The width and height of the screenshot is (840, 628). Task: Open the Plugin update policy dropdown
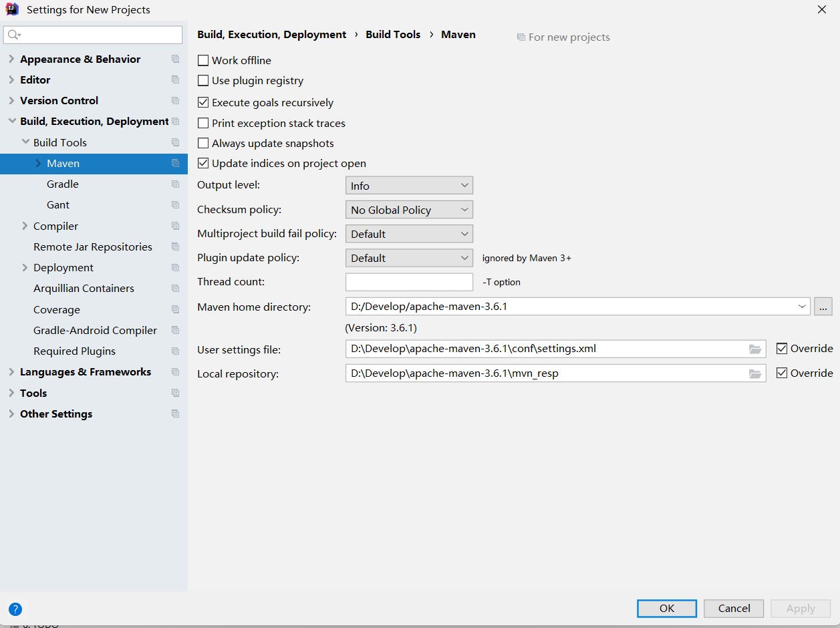click(x=409, y=258)
